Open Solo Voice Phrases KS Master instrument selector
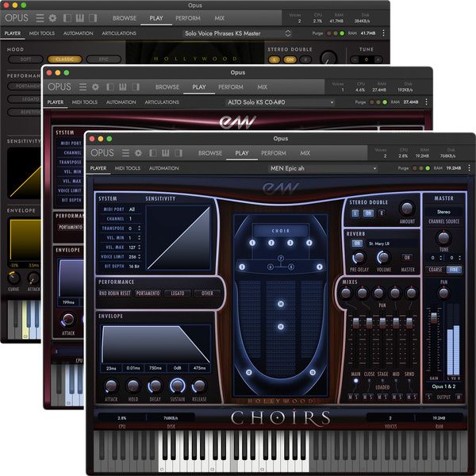The image size is (476, 476). click(x=237, y=33)
